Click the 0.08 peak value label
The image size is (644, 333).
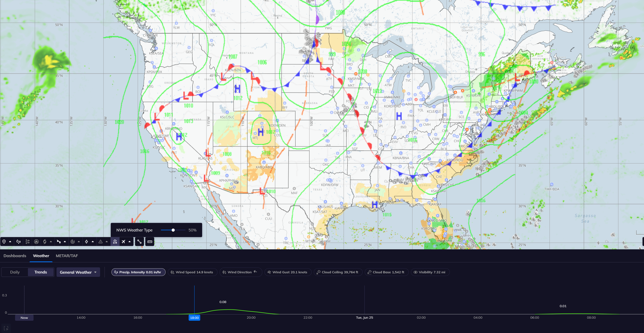point(223,302)
